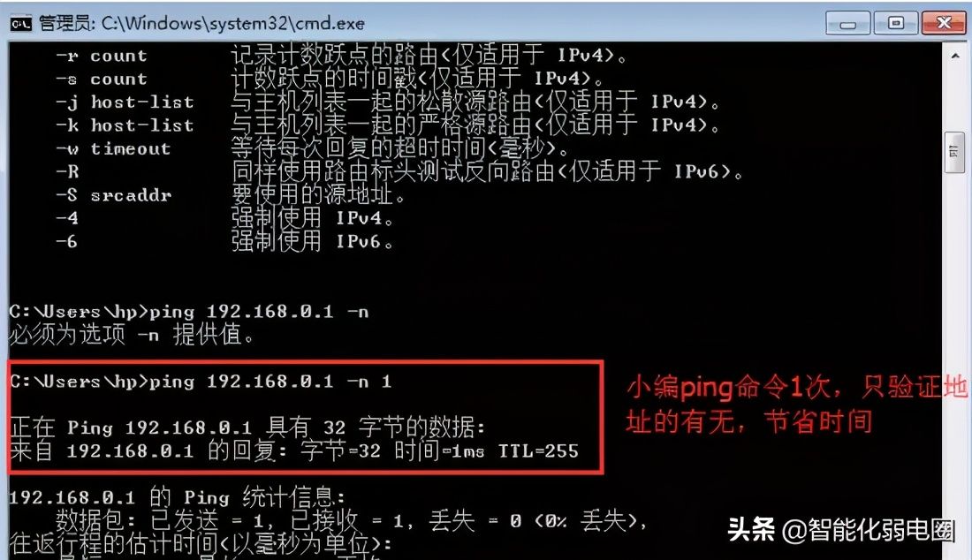Open the cmd.exe system menu icon
The height and width of the screenshot is (560, 972).
click(x=20, y=24)
